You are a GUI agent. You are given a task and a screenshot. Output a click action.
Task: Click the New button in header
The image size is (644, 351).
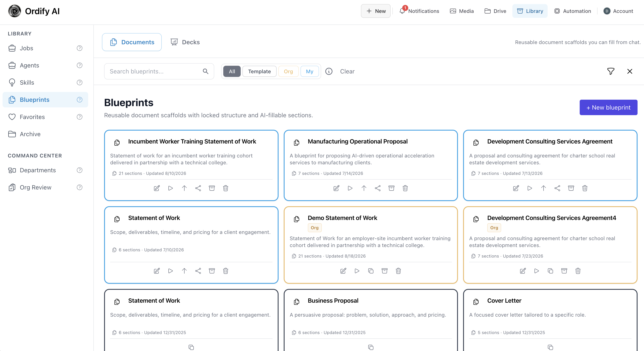click(x=376, y=11)
